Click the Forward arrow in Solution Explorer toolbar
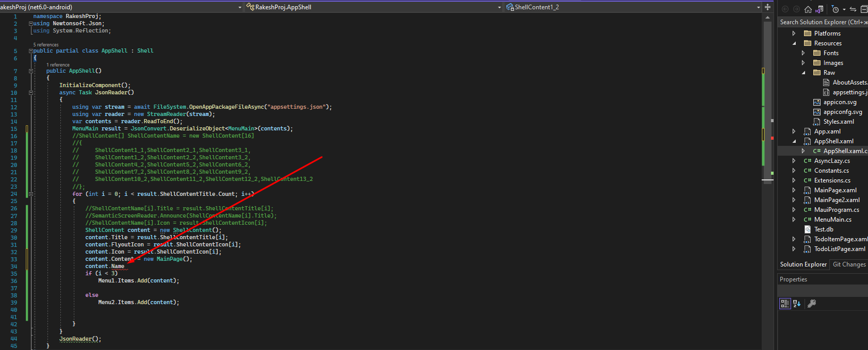The width and height of the screenshot is (868, 350). 796,9
